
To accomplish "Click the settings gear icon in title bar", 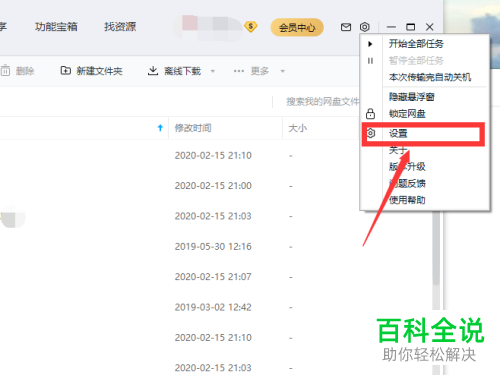I will click(365, 27).
